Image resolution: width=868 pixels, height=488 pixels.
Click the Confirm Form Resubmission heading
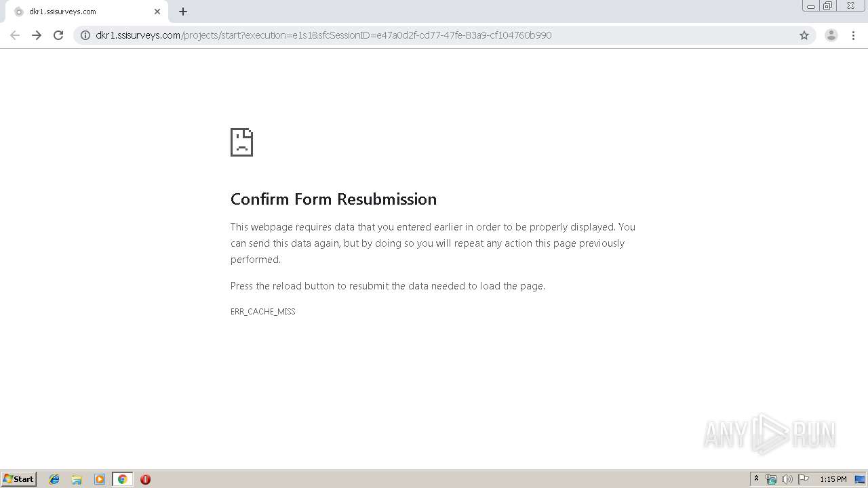[x=334, y=199]
